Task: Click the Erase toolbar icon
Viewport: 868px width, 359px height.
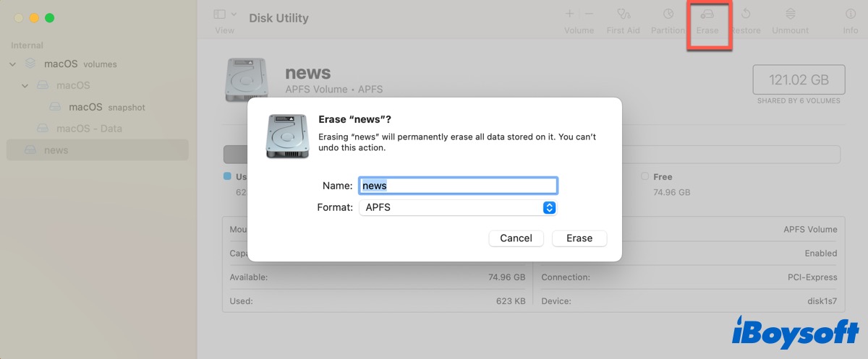Action: pyautogui.click(x=707, y=14)
